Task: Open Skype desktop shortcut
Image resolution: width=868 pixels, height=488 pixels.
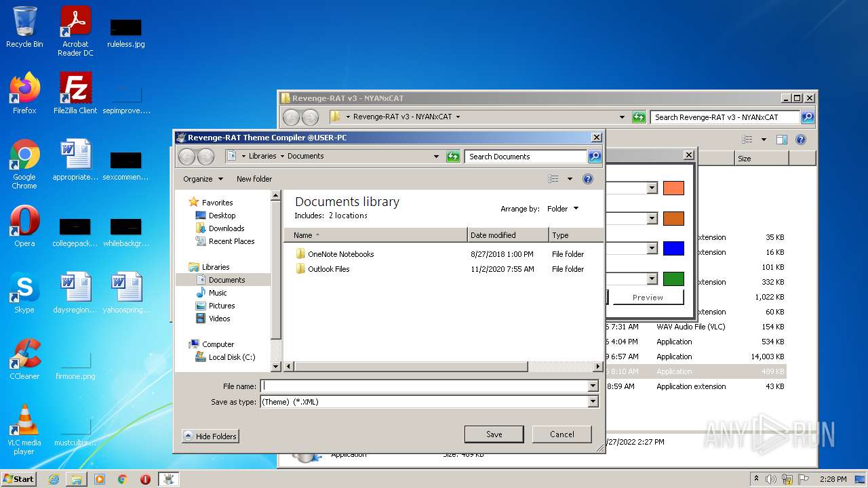Action: coord(24,293)
